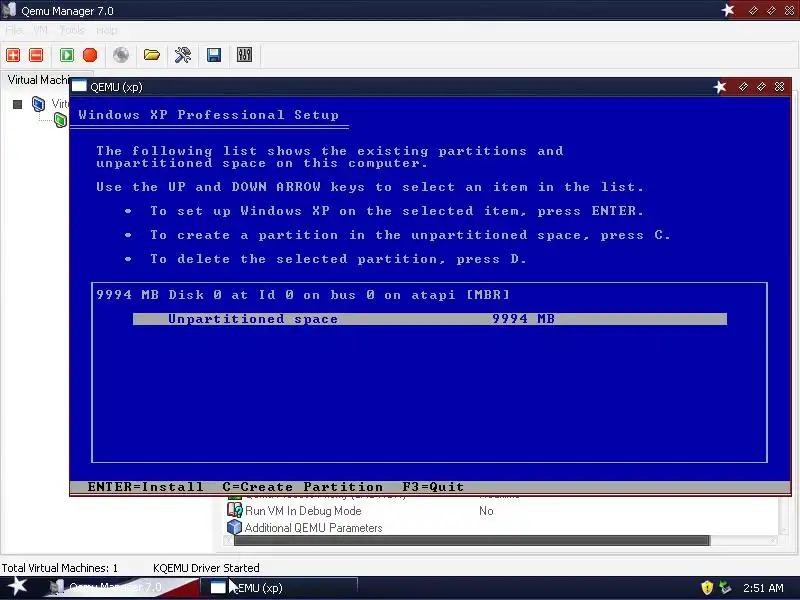Click the Windows XP Professional Setup heading

(209, 115)
